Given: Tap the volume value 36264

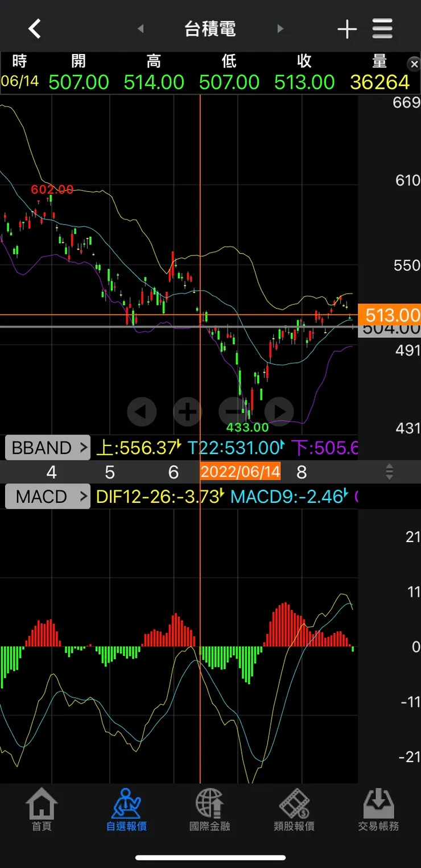Looking at the screenshot, I should [380, 82].
